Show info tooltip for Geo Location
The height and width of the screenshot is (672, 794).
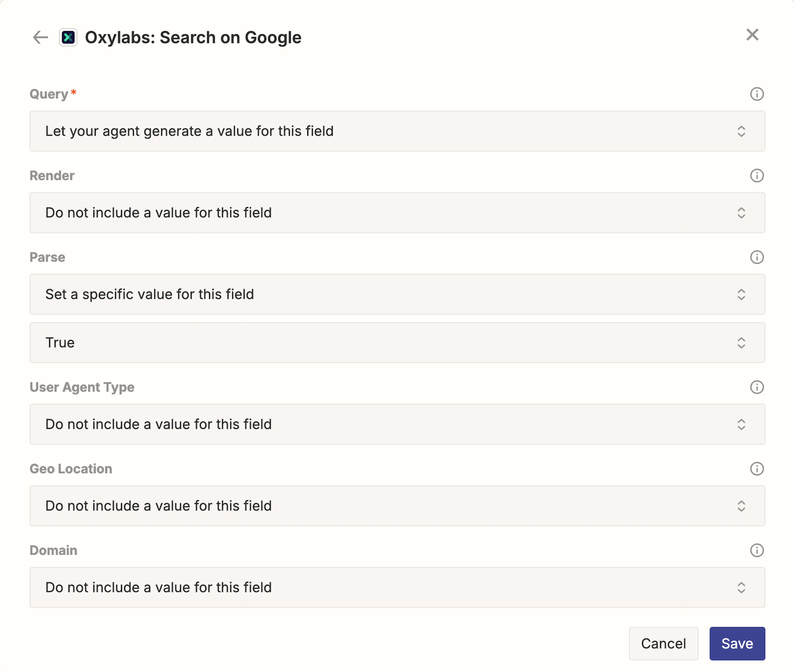pos(757,469)
